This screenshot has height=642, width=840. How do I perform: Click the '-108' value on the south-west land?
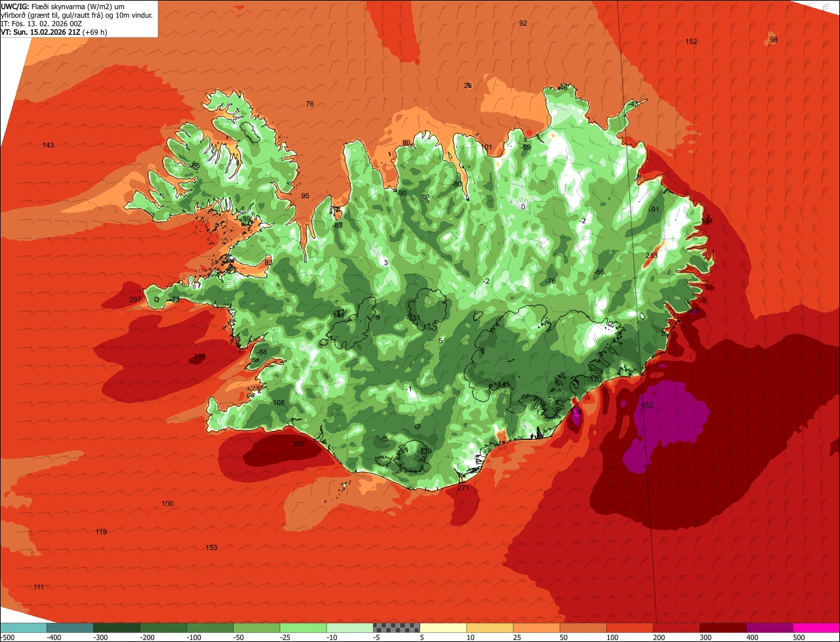pyautogui.click(x=278, y=402)
